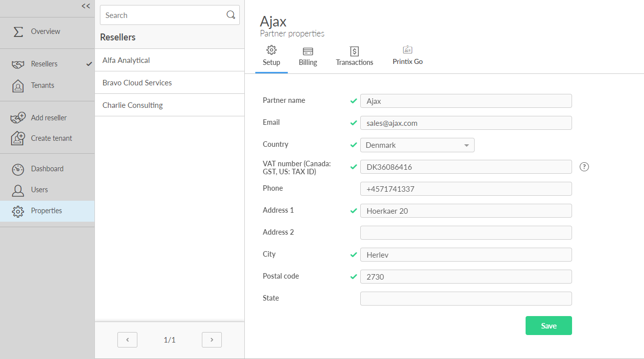Click the Create tenant icon
Screen dimensions: 644x359
click(x=18, y=138)
